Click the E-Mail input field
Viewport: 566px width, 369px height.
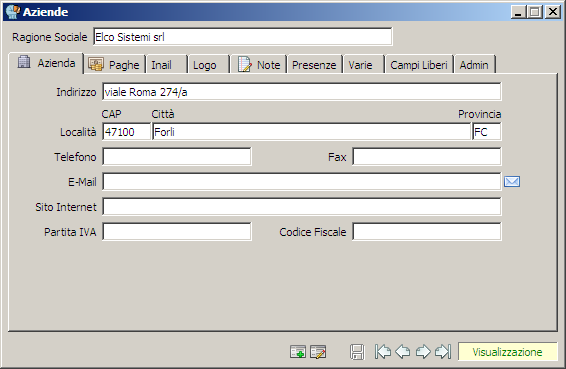click(x=302, y=182)
